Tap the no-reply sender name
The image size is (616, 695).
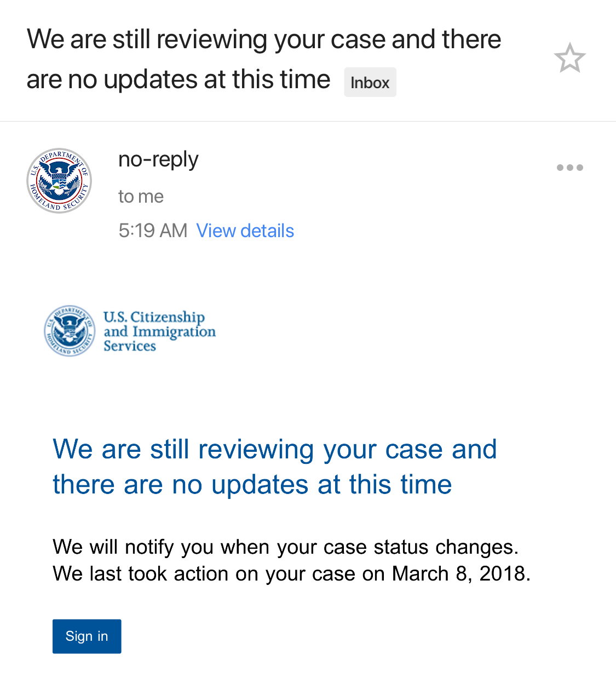(x=158, y=159)
